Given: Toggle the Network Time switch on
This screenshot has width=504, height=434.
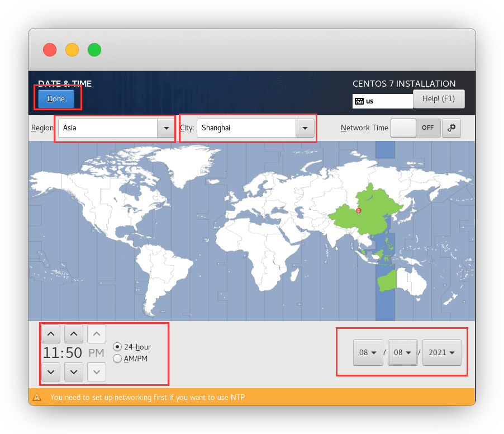Looking at the screenshot, I should 415,128.
